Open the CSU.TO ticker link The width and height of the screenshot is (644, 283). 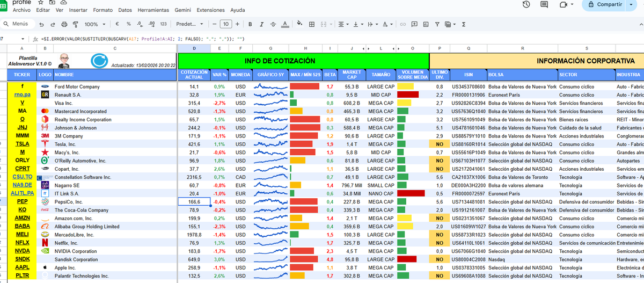(23, 177)
